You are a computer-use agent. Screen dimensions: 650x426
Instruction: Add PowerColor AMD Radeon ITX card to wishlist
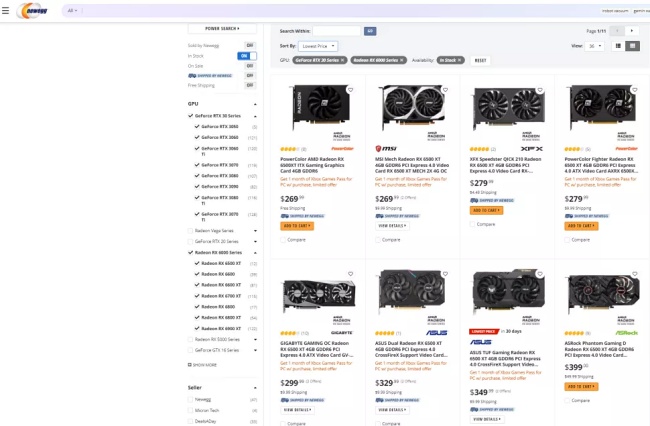point(350,90)
